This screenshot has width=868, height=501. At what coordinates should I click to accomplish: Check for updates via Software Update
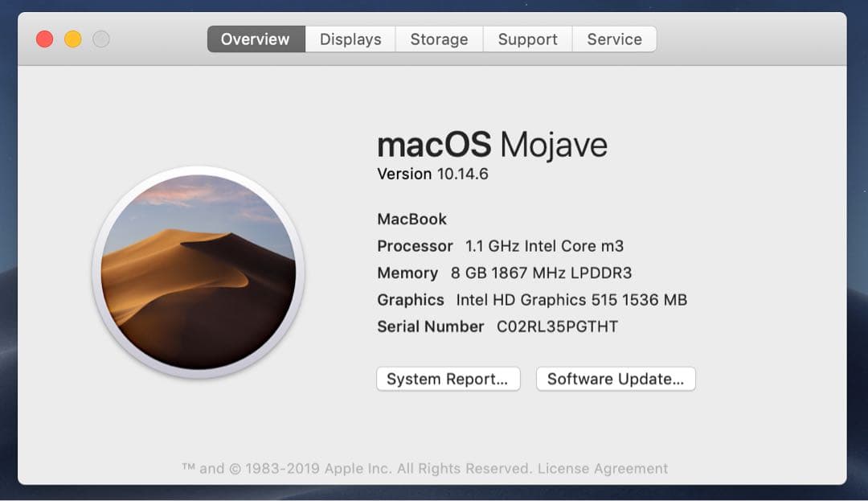[616, 378]
